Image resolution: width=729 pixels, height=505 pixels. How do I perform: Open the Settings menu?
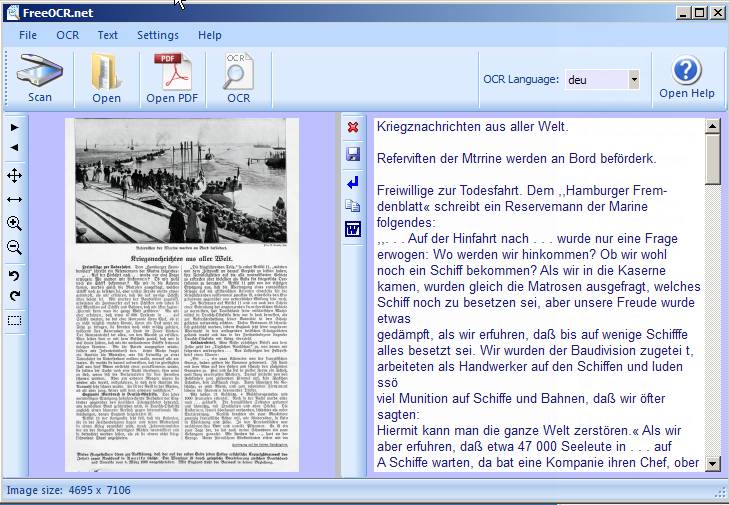pos(158,35)
